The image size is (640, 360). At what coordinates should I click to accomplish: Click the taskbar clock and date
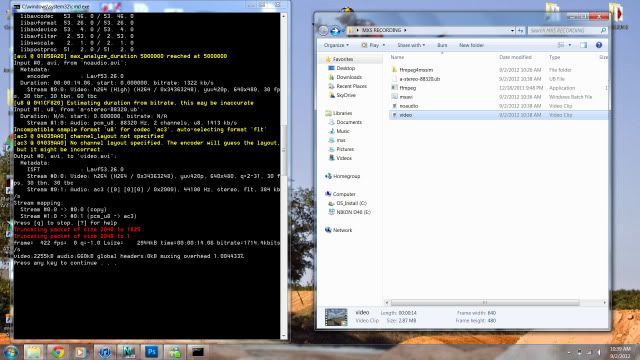pos(620,352)
